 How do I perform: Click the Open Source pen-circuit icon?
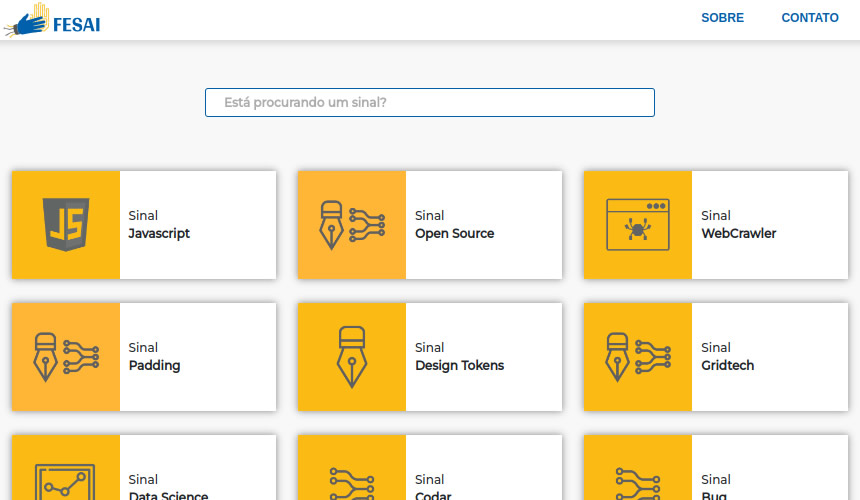pos(352,225)
